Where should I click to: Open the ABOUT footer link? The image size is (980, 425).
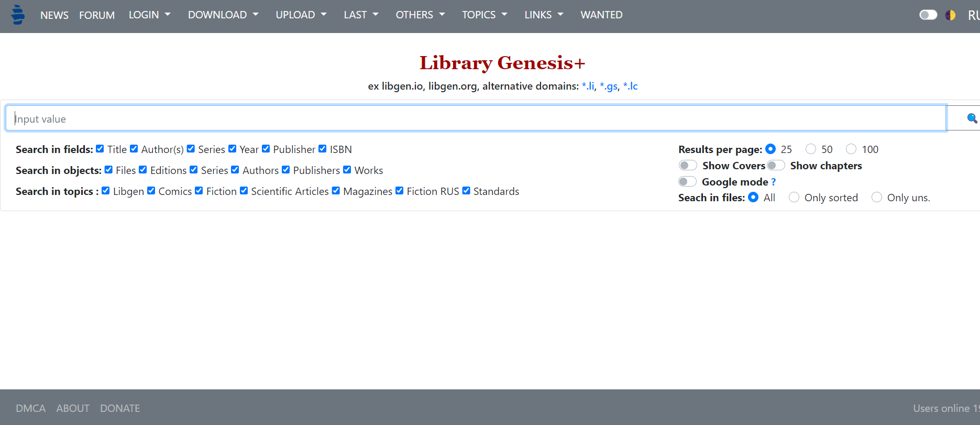coord(73,408)
